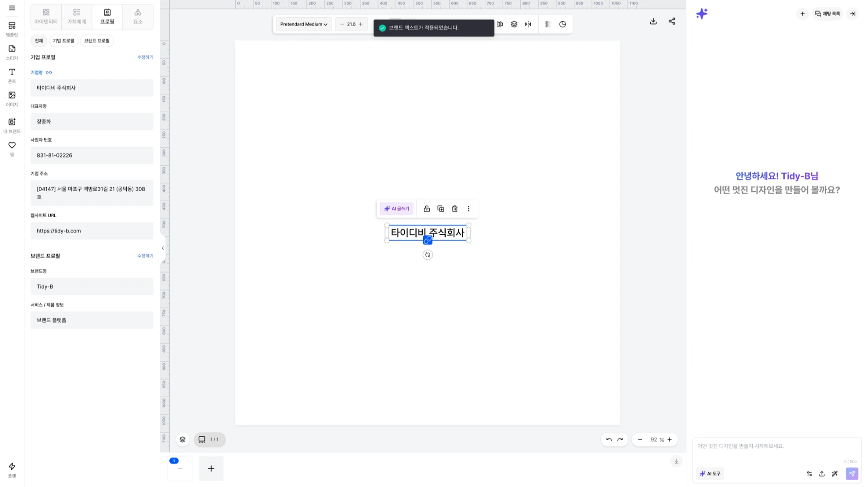Click the 1 / 1 page indicator button
The height and width of the screenshot is (487, 868).
[x=209, y=439]
